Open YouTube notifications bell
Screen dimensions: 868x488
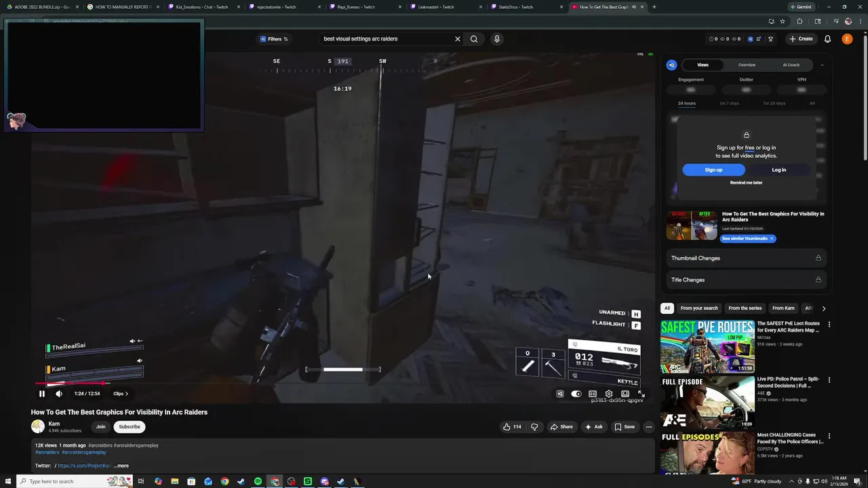point(828,39)
